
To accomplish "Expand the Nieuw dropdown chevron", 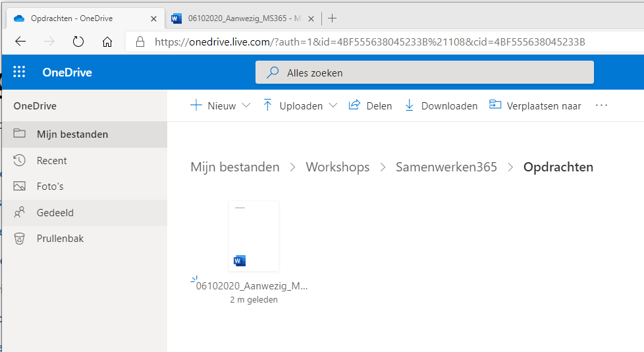I will coord(246,105).
